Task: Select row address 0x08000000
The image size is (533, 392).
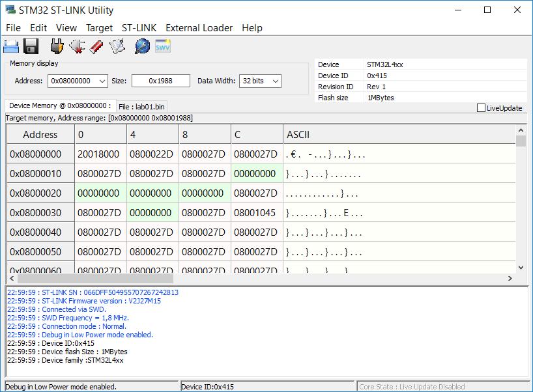Action: tap(40, 154)
